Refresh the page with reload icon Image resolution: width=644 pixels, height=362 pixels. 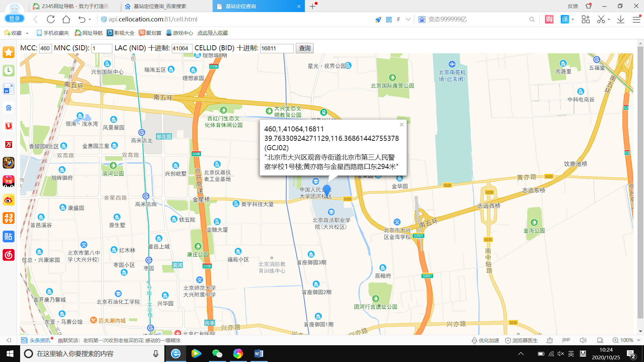click(x=51, y=19)
